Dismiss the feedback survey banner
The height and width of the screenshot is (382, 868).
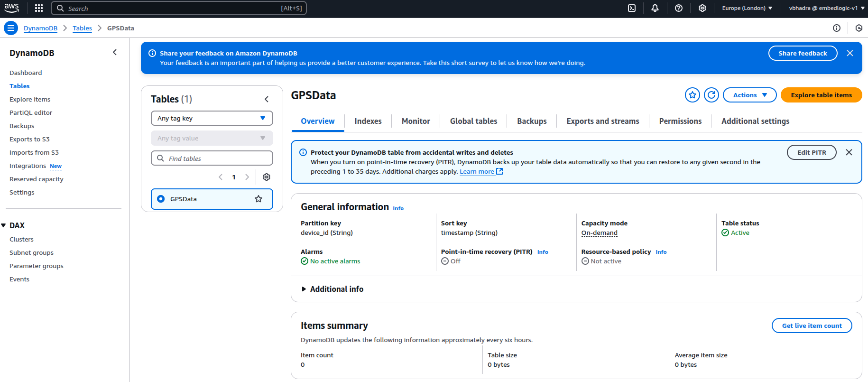850,53
